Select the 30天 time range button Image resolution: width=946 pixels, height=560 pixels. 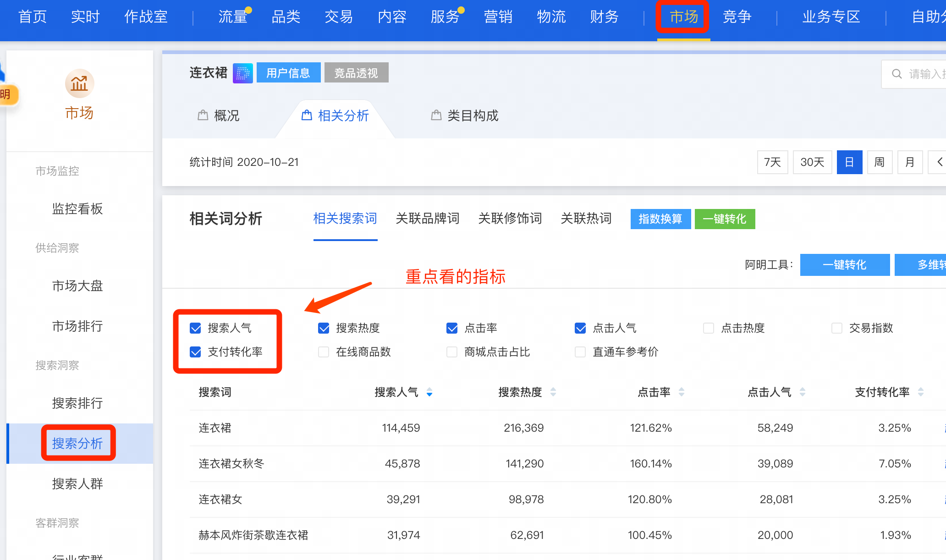point(812,162)
